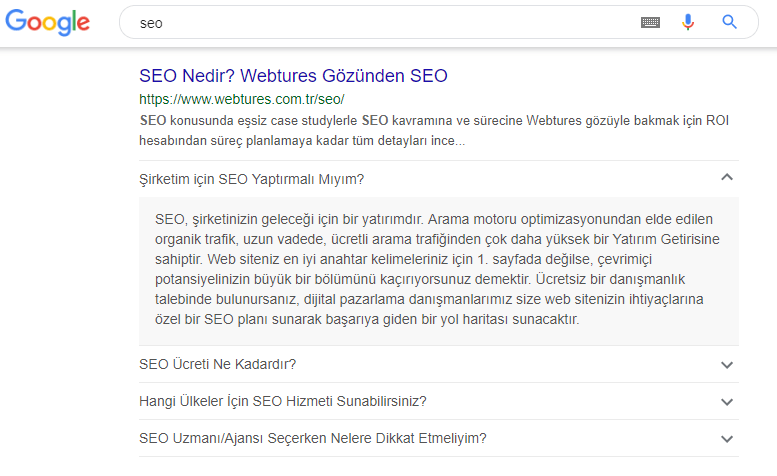Open 'SEO Nedir? Webtures Gözünden SEO' result
This screenshot has width=777, height=476.
293,76
